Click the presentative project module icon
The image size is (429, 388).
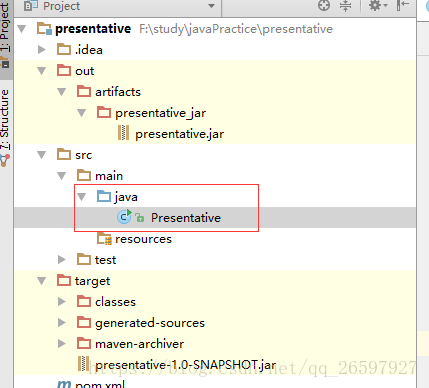coord(44,29)
